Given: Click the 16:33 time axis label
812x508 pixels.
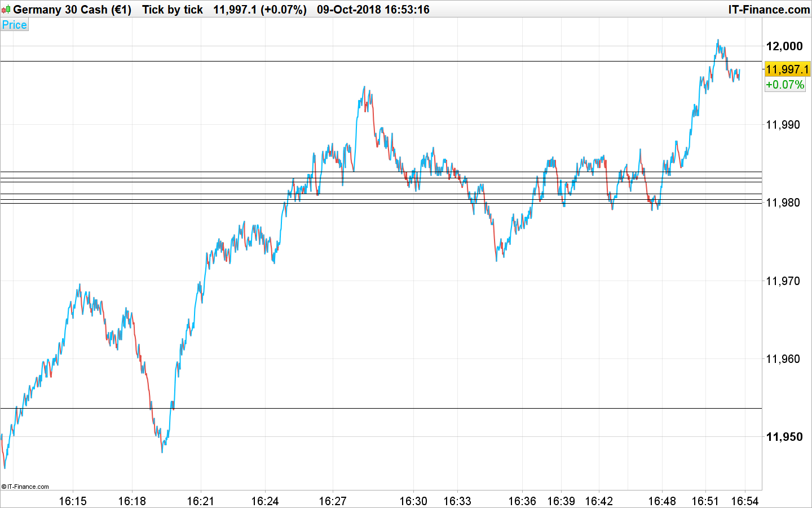Looking at the screenshot, I should (x=457, y=501).
